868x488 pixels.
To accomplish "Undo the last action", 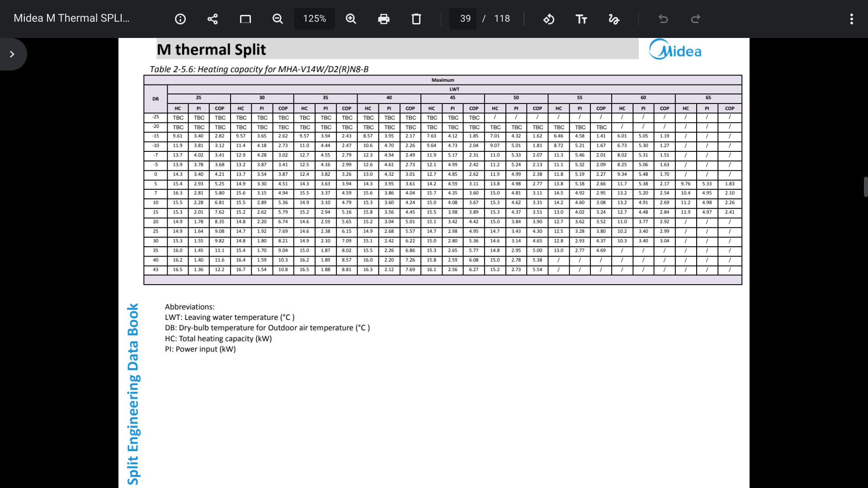I will point(663,19).
